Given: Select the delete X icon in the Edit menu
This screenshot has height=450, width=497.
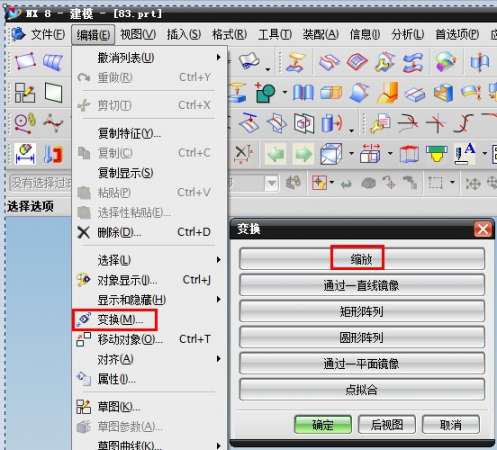Looking at the screenshot, I should click(x=83, y=232).
